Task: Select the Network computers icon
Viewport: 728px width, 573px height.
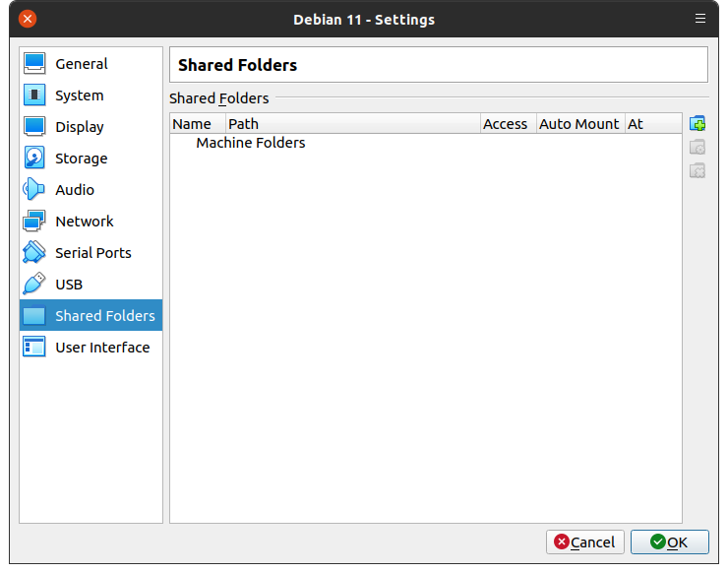Action: tap(34, 222)
